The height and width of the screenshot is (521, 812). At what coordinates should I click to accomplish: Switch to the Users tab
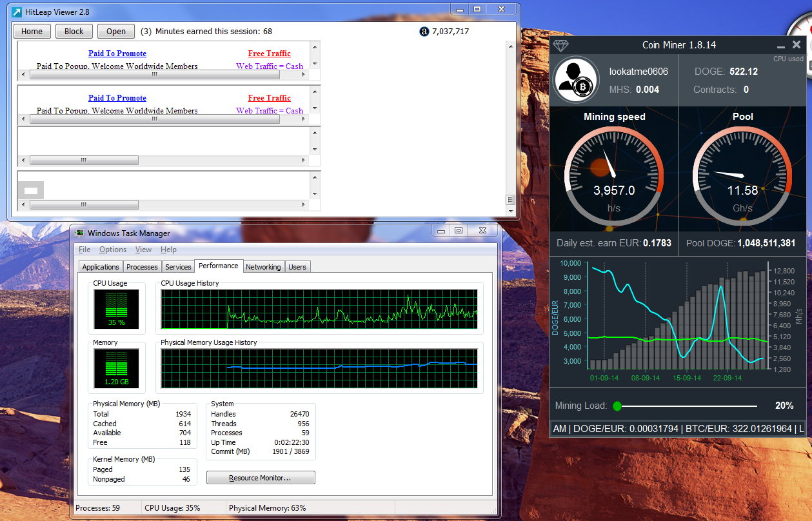point(297,267)
